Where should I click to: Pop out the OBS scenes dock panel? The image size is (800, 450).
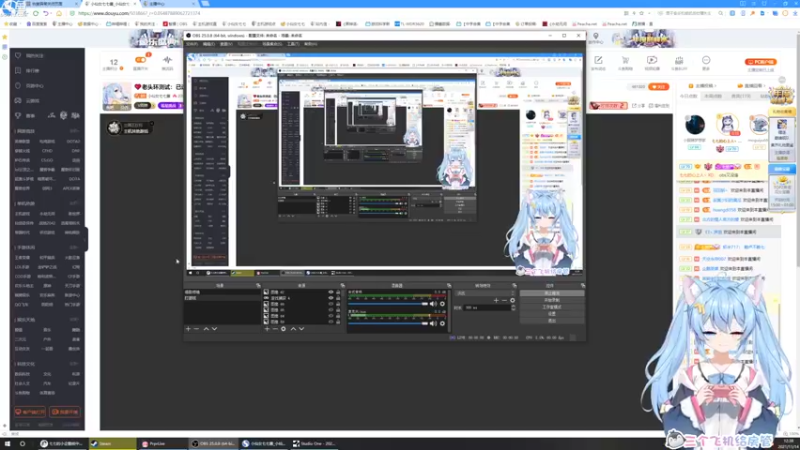(258, 286)
